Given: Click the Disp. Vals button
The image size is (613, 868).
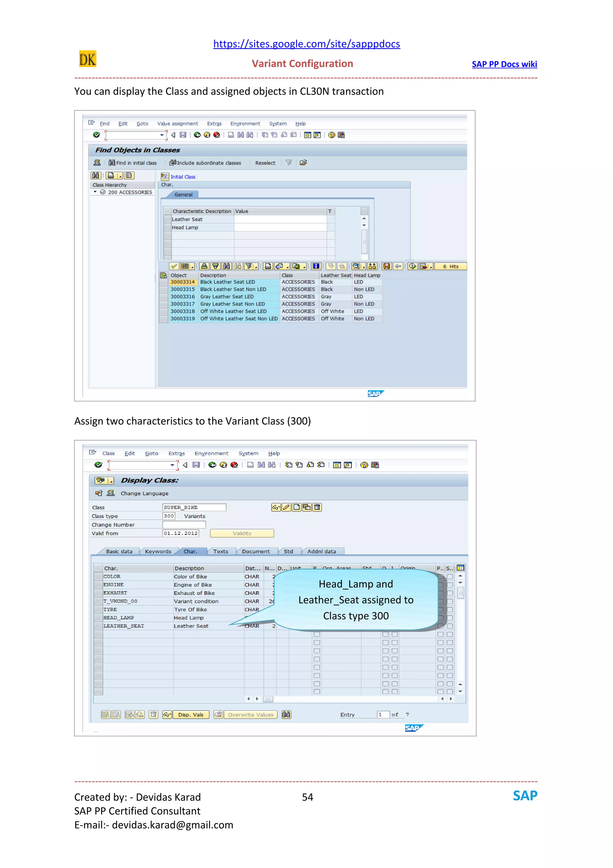Looking at the screenshot, I should point(191,715).
